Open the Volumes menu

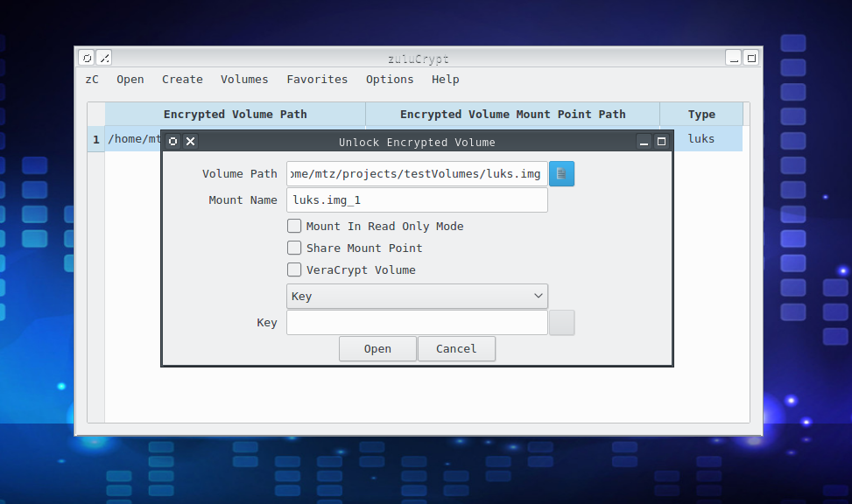click(244, 80)
